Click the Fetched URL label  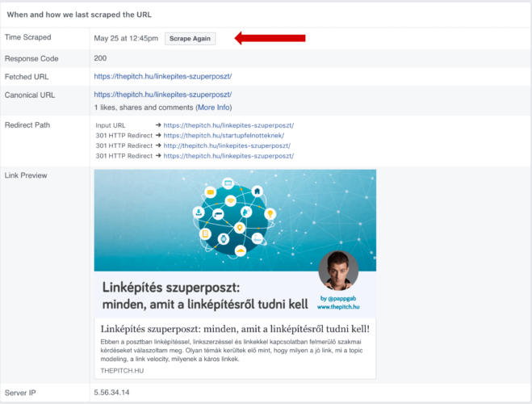[27, 77]
